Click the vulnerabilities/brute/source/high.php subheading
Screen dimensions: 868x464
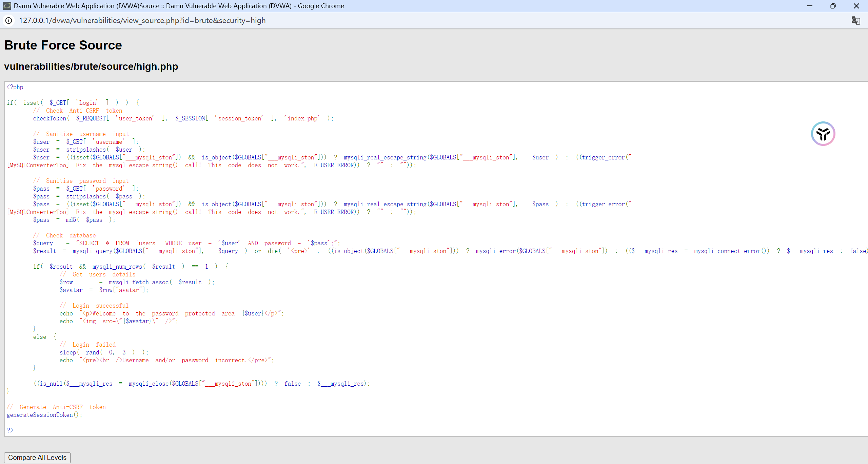coord(91,66)
